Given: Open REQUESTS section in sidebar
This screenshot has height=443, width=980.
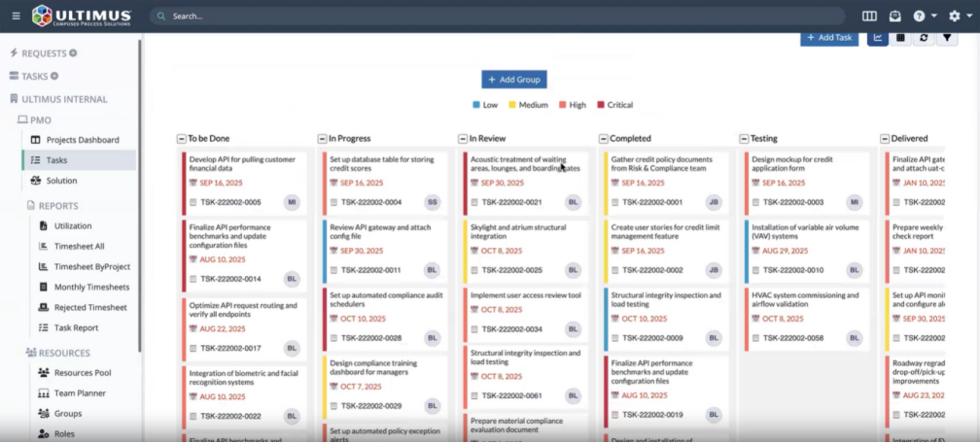Looking at the screenshot, I should (x=44, y=53).
